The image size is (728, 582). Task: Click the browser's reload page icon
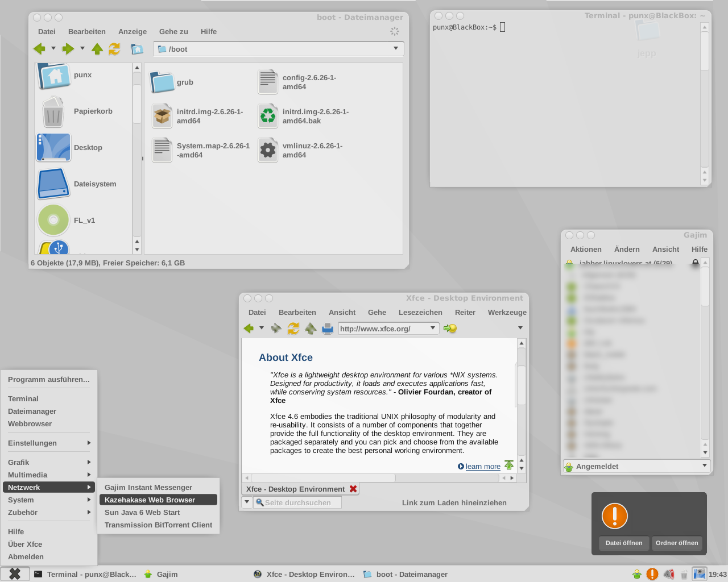click(293, 329)
